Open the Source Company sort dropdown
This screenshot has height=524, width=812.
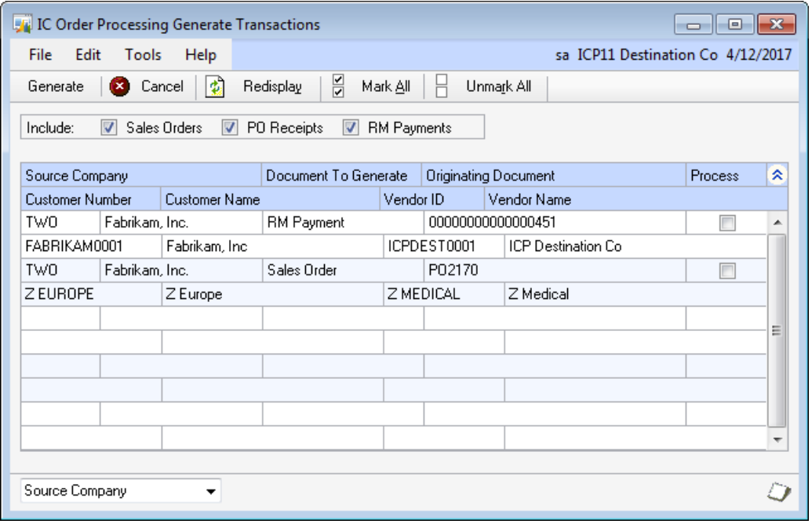pyautogui.click(x=210, y=492)
